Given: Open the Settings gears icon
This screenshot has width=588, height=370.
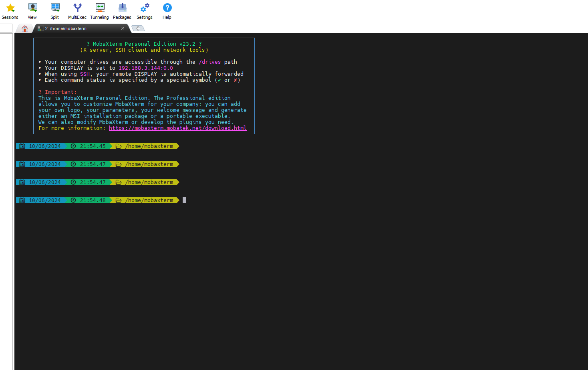Looking at the screenshot, I should (x=145, y=8).
